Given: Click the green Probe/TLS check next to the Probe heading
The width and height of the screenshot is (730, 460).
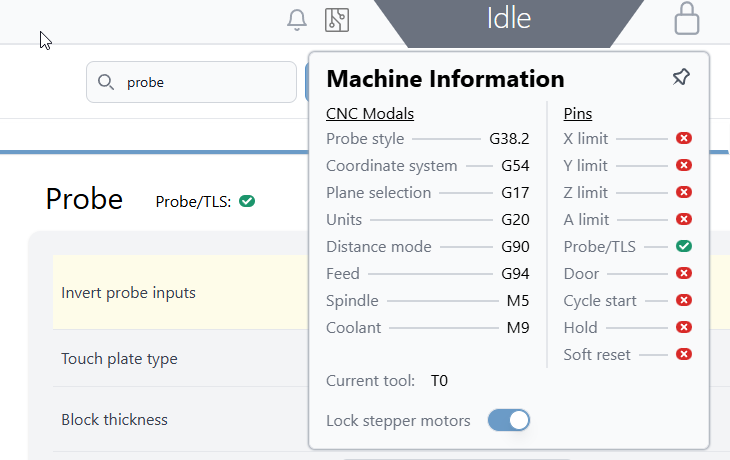Looking at the screenshot, I should click(x=247, y=201).
